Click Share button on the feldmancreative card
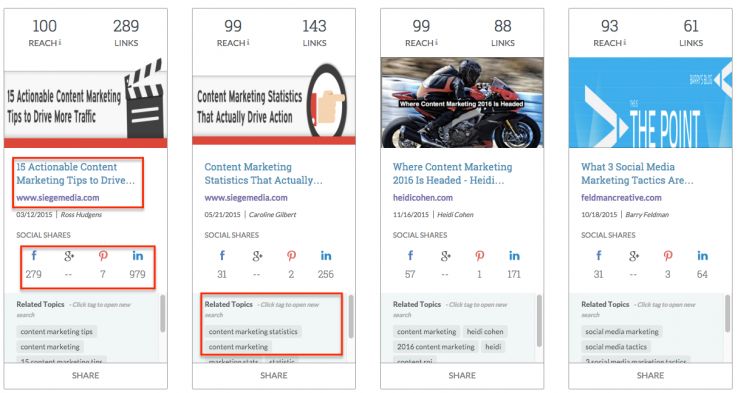The height and width of the screenshot is (393, 738). click(x=650, y=376)
